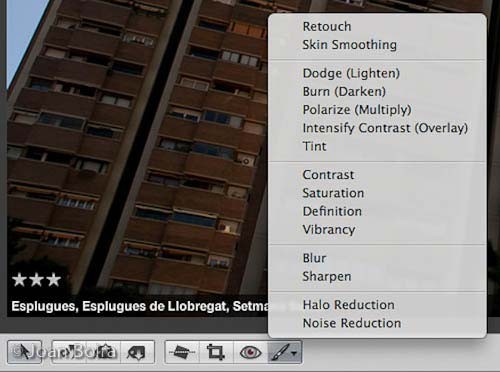Pick the Dodge (Lighten) brush
The height and width of the screenshot is (372, 500).
(377, 73)
